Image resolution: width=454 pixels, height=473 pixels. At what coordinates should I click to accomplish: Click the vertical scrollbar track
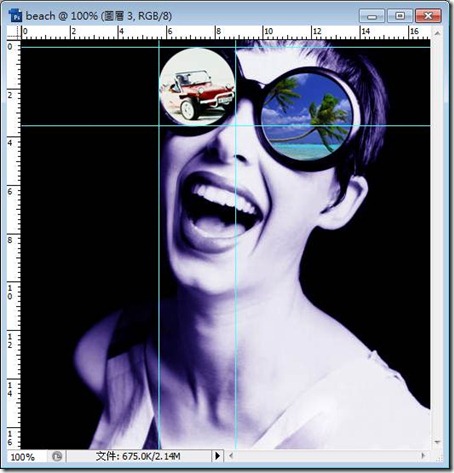[437, 237]
